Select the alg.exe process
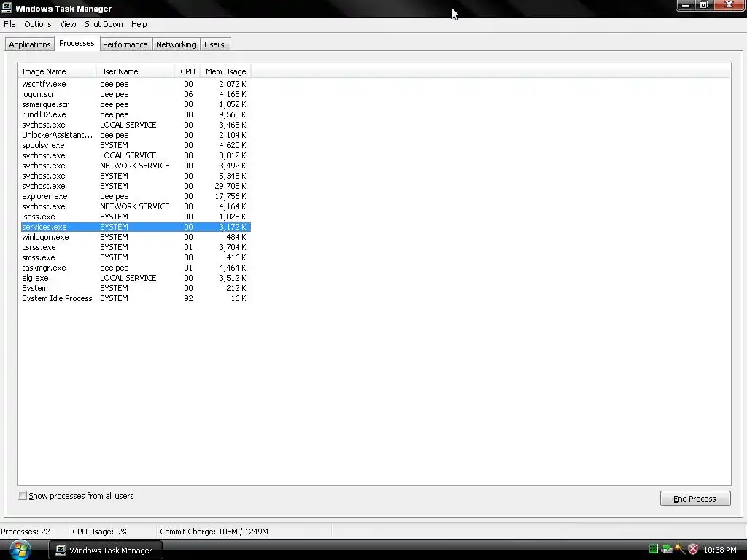Image resolution: width=747 pixels, height=560 pixels. pos(136,278)
